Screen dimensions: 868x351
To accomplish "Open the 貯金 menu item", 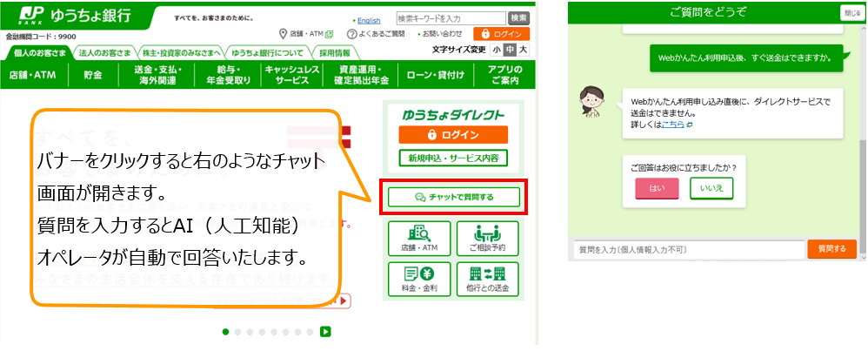I will coord(93,75).
